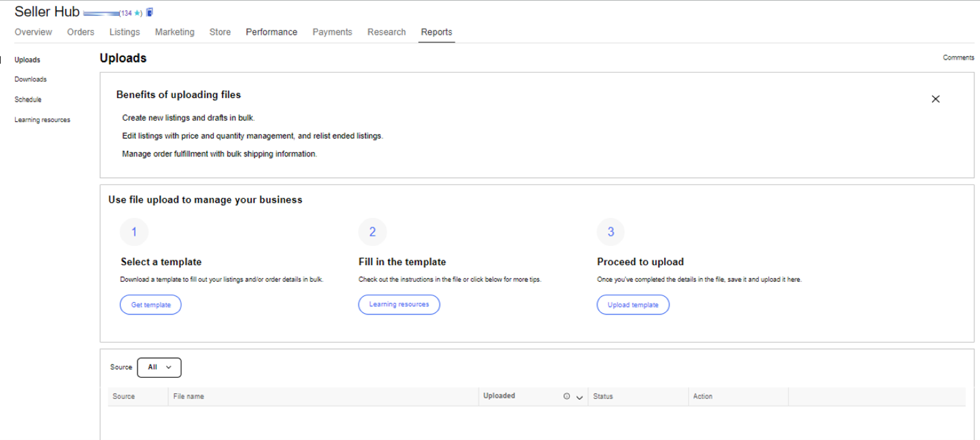Click the store icon beside the feedback score
The height and width of the screenshot is (440, 980).
[x=150, y=12]
